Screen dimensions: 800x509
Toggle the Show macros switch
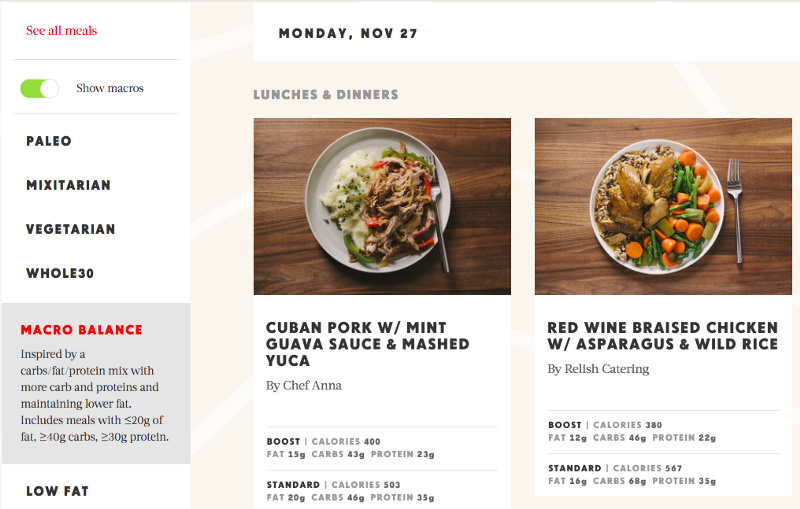[40, 88]
